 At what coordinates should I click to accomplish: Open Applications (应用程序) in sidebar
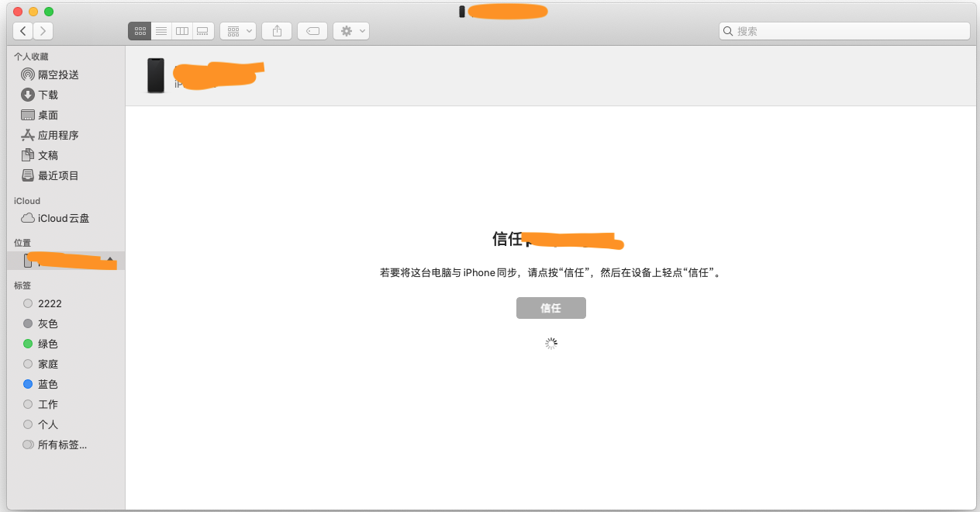pyautogui.click(x=58, y=135)
